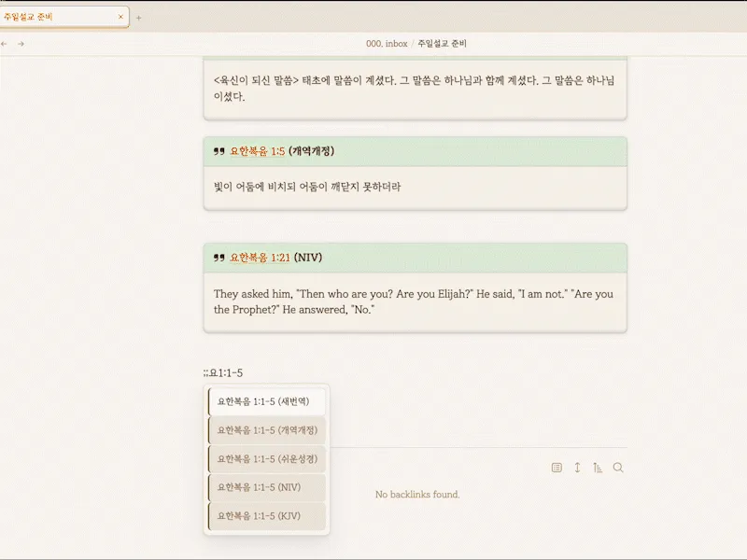The image size is (747, 560).
Task: Open the 요한복음 1:5 link
Action: [258, 151]
